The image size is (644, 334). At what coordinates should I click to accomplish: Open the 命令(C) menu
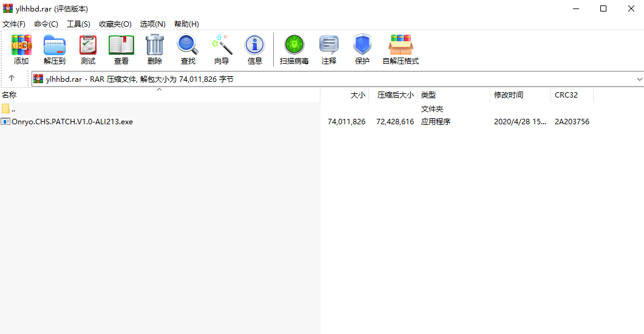[46, 24]
